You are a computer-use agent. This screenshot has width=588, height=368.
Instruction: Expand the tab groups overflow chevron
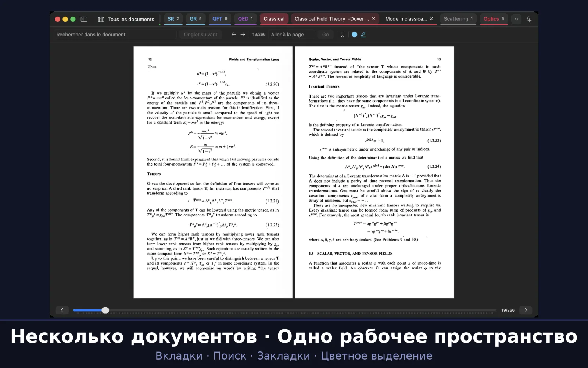(x=516, y=19)
